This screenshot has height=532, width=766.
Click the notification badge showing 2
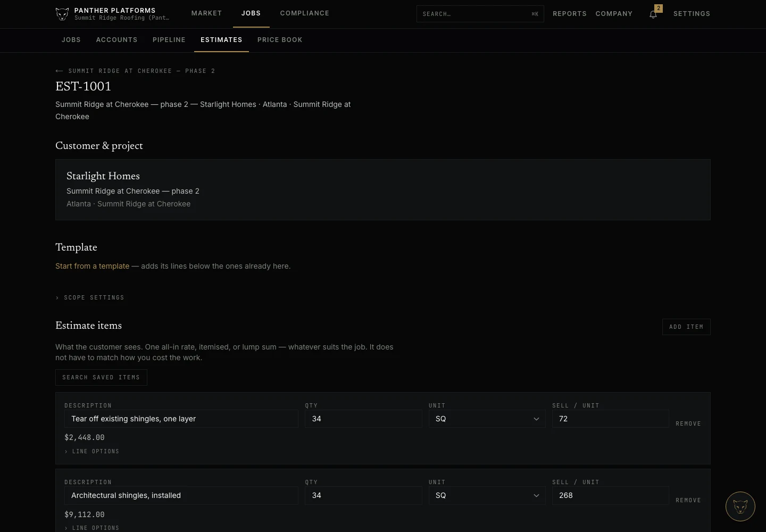point(659,9)
